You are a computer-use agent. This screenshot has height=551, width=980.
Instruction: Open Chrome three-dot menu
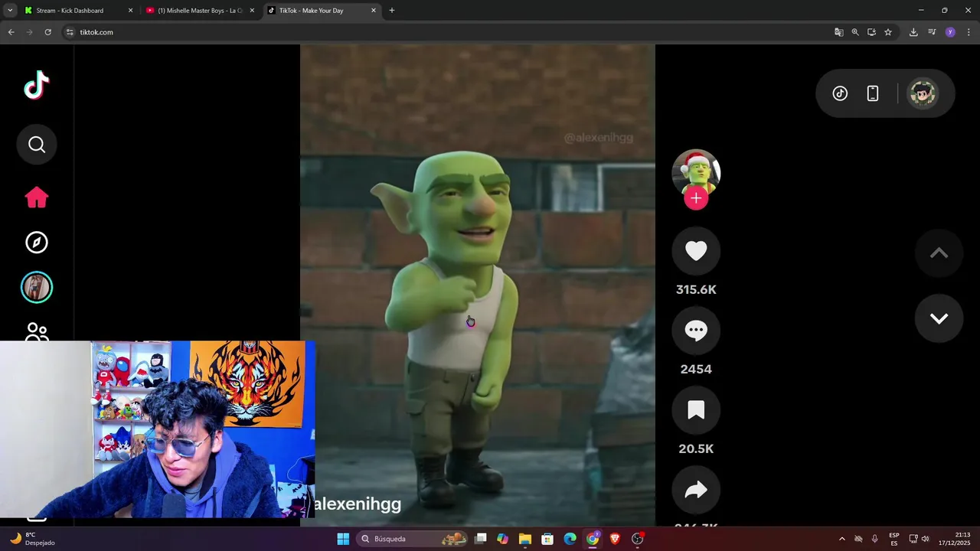click(969, 32)
